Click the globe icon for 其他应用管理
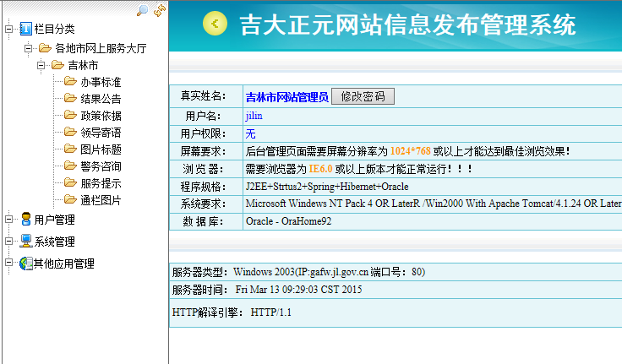Viewport: 622px width, 364px height. tap(26, 263)
